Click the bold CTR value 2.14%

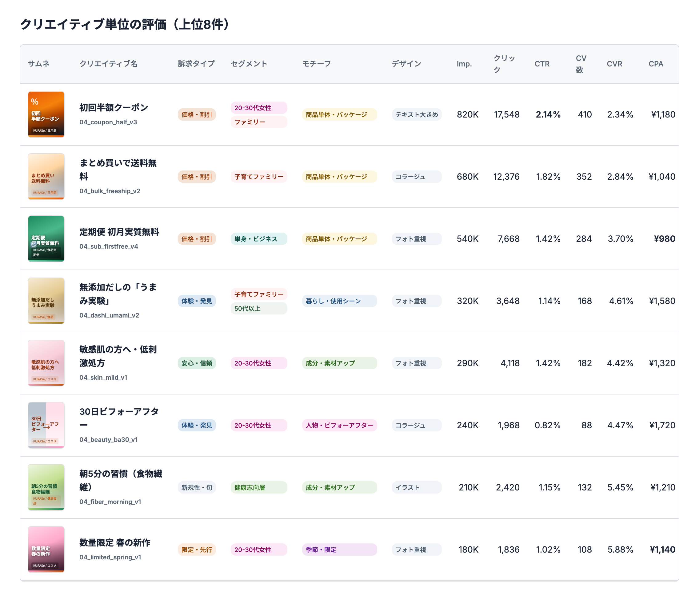point(548,114)
